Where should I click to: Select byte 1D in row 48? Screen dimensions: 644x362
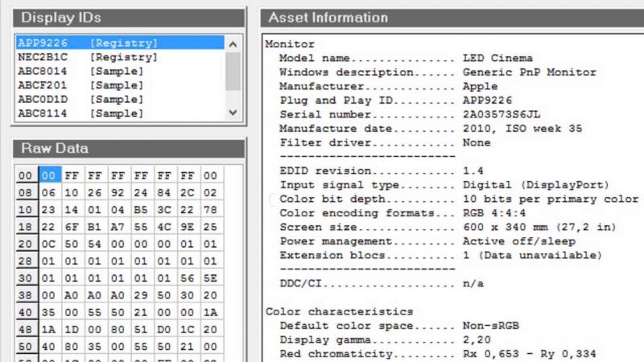[72, 330]
